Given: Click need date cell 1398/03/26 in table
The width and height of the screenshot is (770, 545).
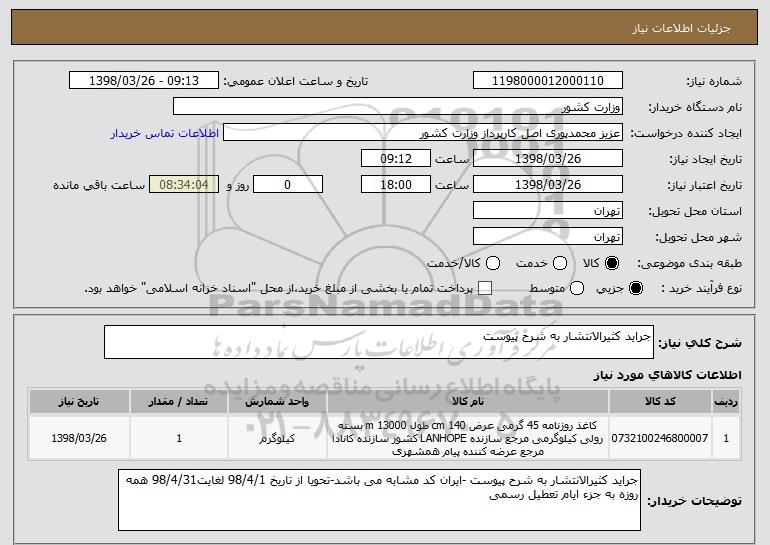Looking at the screenshot, I should pyautogui.click(x=79, y=438).
